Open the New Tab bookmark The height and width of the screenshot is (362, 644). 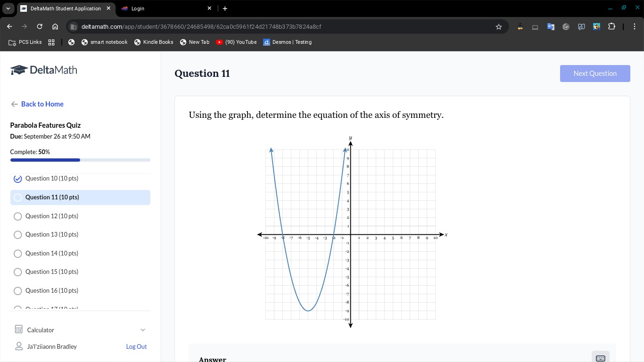(194, 42)
